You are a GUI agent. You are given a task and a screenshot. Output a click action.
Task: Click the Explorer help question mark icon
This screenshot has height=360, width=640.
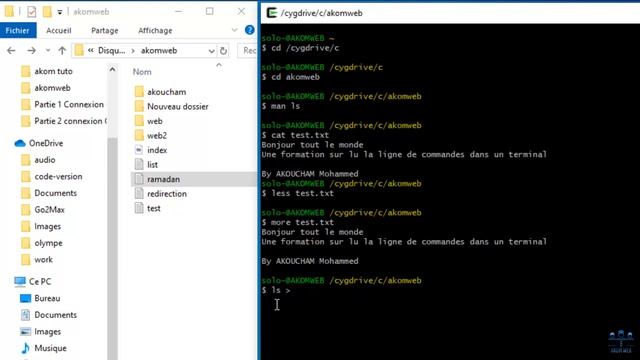249,30
